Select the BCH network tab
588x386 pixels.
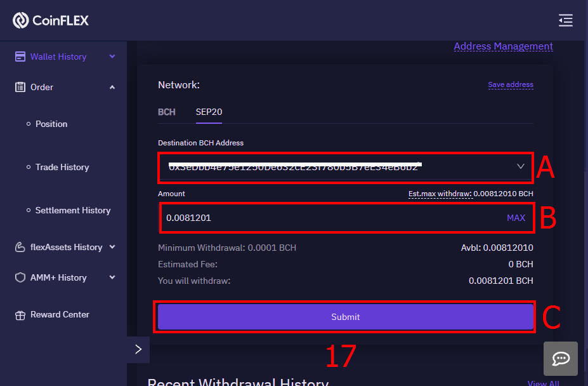(x=166, y=112)
